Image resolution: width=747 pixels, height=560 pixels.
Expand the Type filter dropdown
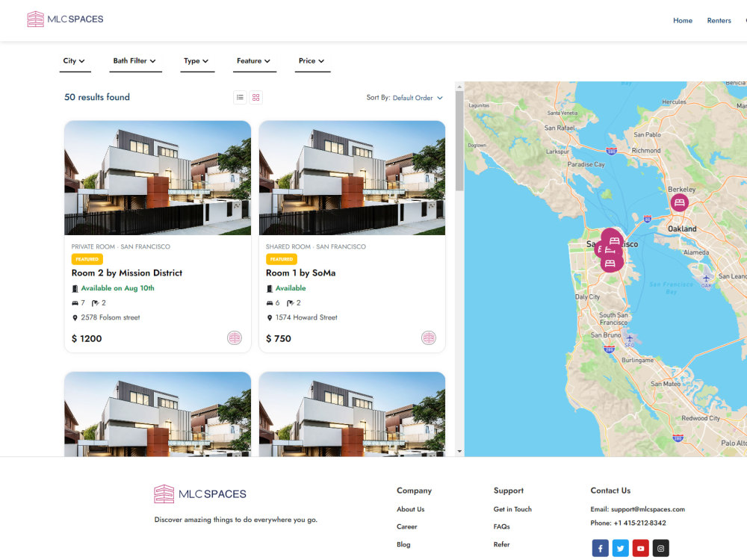(x=197, y=61)
